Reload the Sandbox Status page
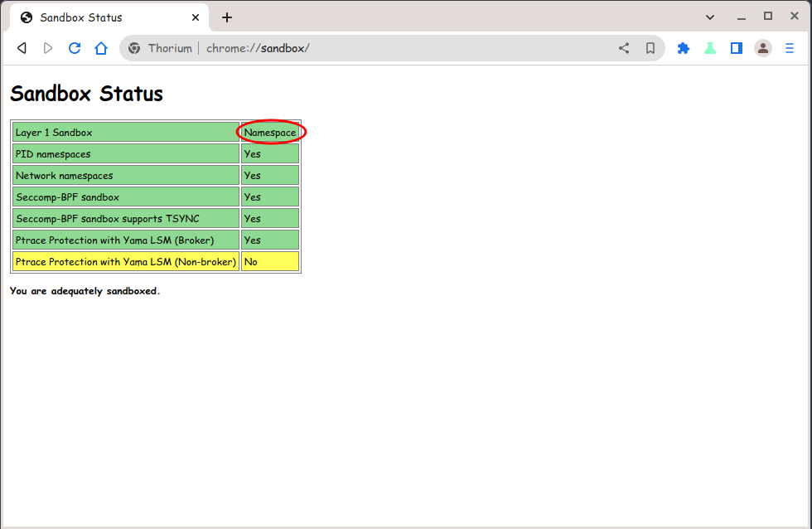 [x=75, y=48]
